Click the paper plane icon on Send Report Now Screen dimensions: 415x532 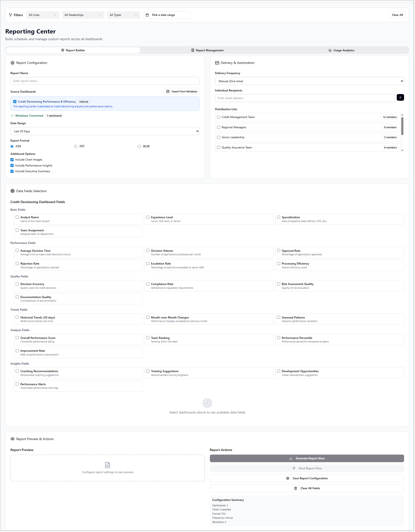(x=294, y=469)
